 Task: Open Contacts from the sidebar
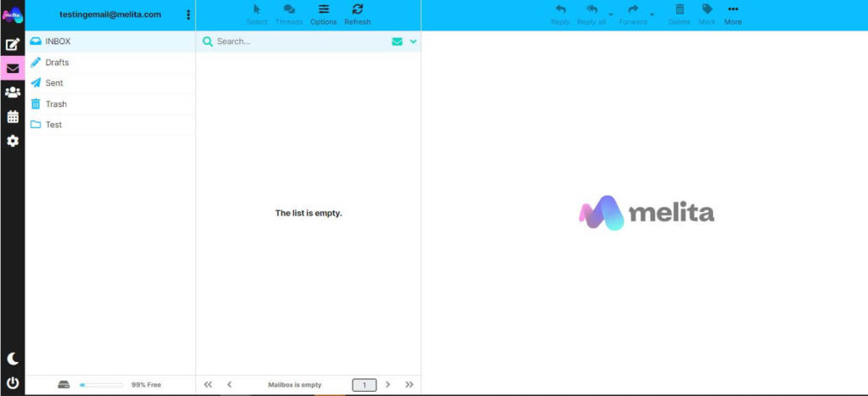[x=12, y=92]
